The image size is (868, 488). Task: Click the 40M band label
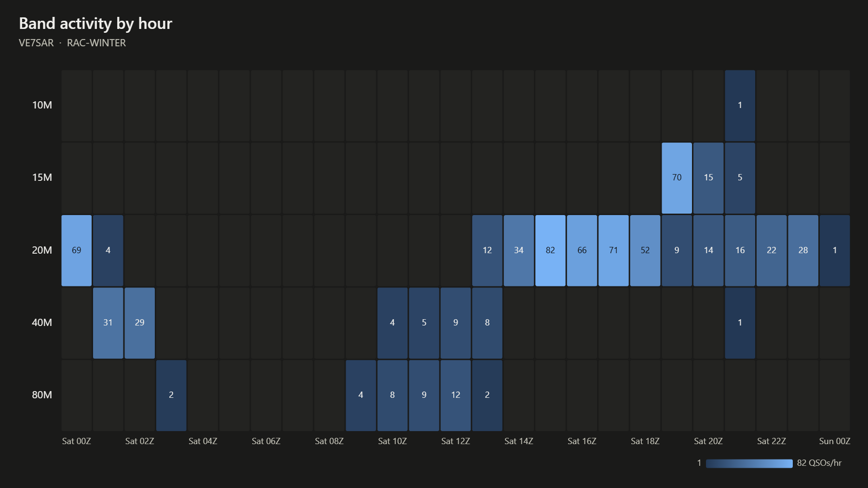pos(42,323)
